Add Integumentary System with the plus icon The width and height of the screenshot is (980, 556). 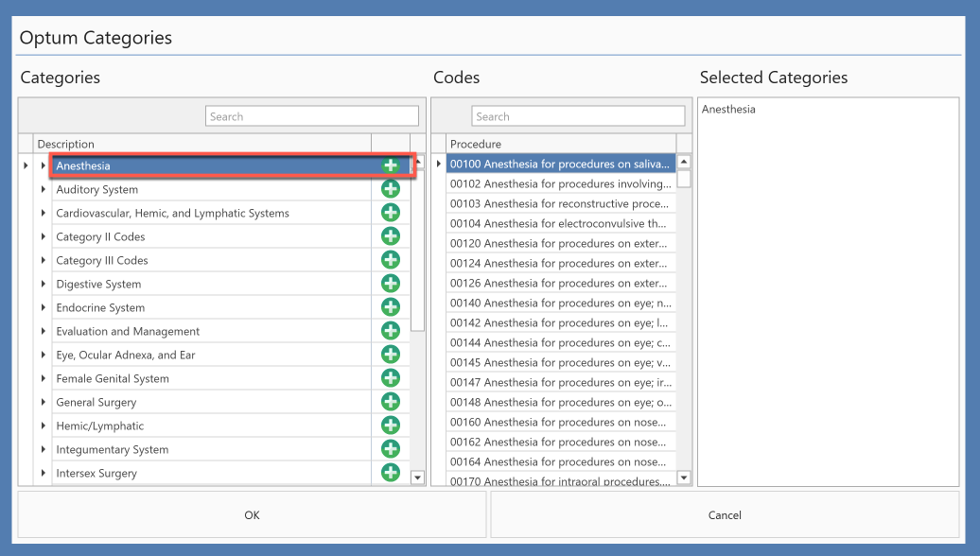[391, 448]
